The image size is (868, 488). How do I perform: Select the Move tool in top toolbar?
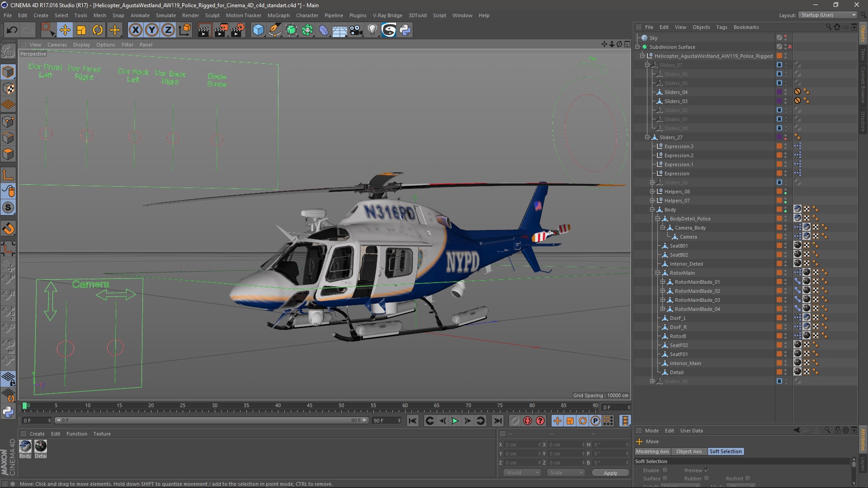65,30
